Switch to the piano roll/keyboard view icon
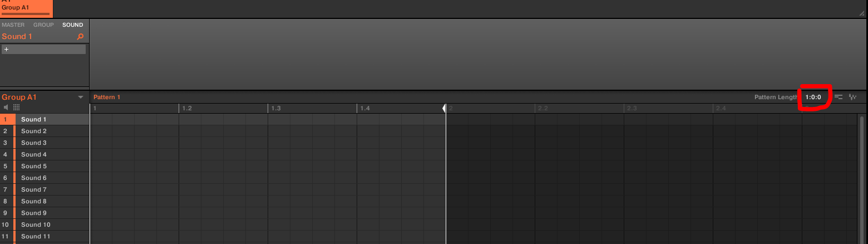 point(839,97)
